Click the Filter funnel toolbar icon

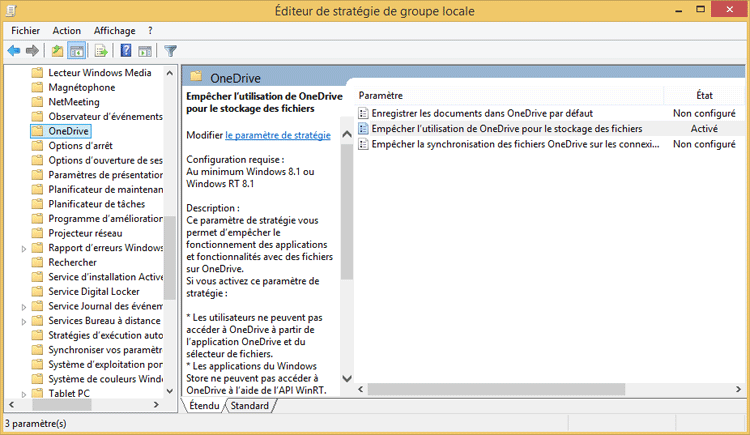170,50
